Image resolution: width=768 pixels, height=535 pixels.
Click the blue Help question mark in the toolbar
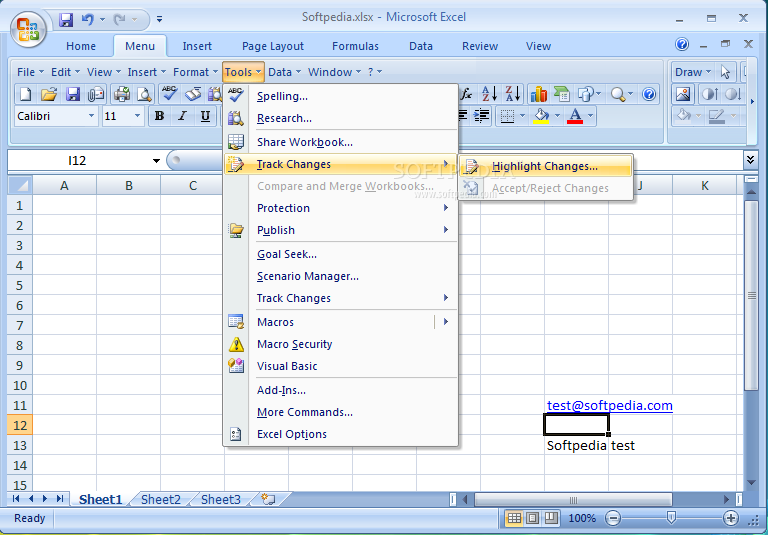pyautogui.click(x=648, y=94)
